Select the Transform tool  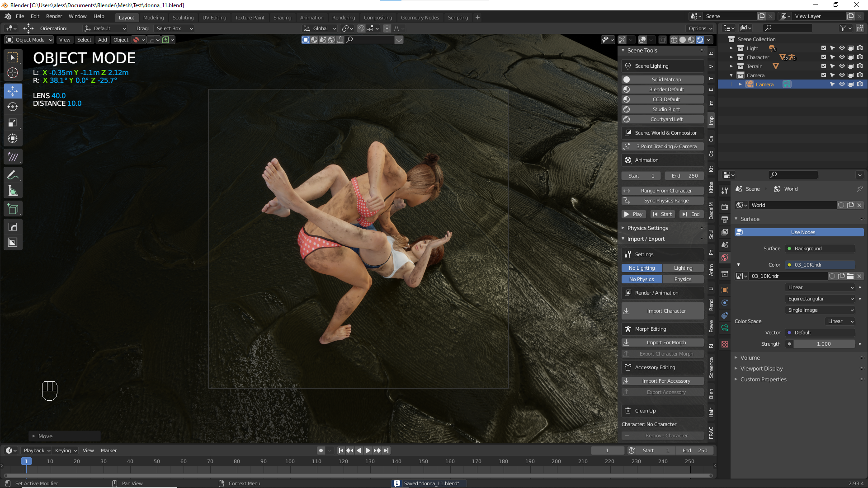click(13, 139)
